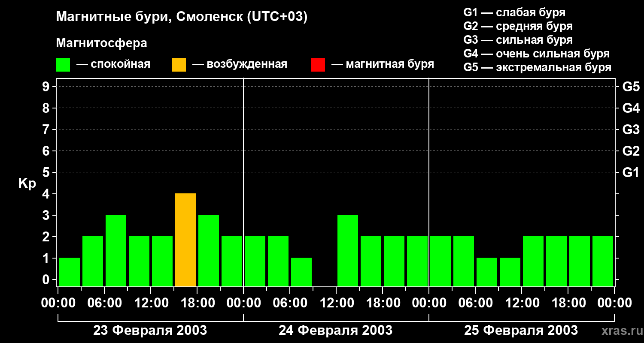Click the Kp 1 bar on 24 February
This screenshot has height=343, width=644.
point(301,272)
